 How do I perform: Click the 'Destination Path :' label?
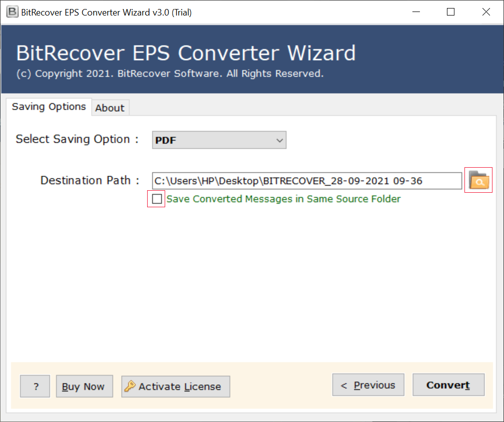pos(90,181)
